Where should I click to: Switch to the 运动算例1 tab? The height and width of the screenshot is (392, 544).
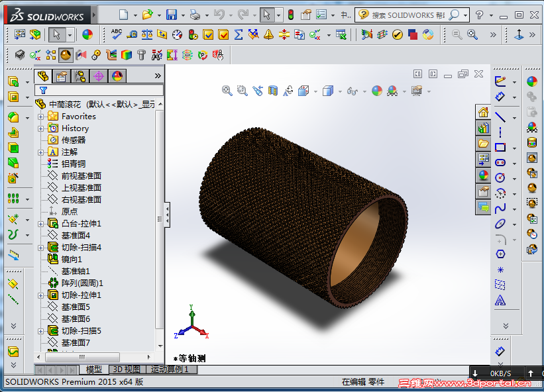171,369
